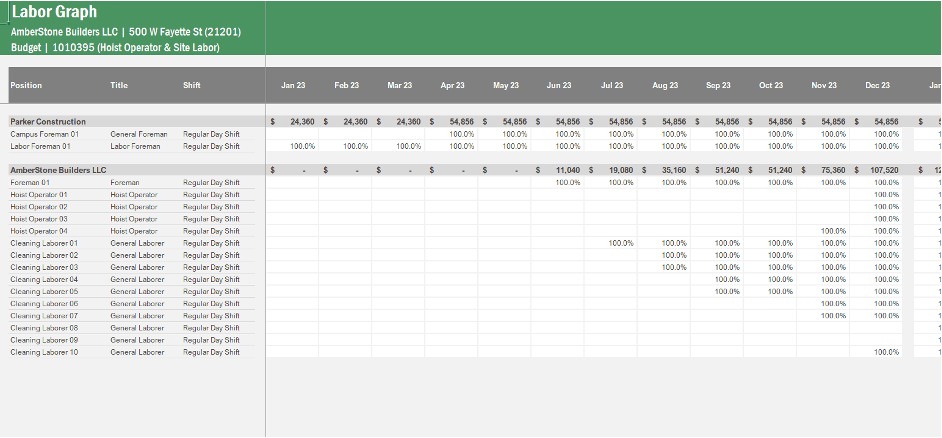Image resolution: width=942 pixels, height=438 pixels.
Task: Select the Sep 23 month header
Action: 718,85
